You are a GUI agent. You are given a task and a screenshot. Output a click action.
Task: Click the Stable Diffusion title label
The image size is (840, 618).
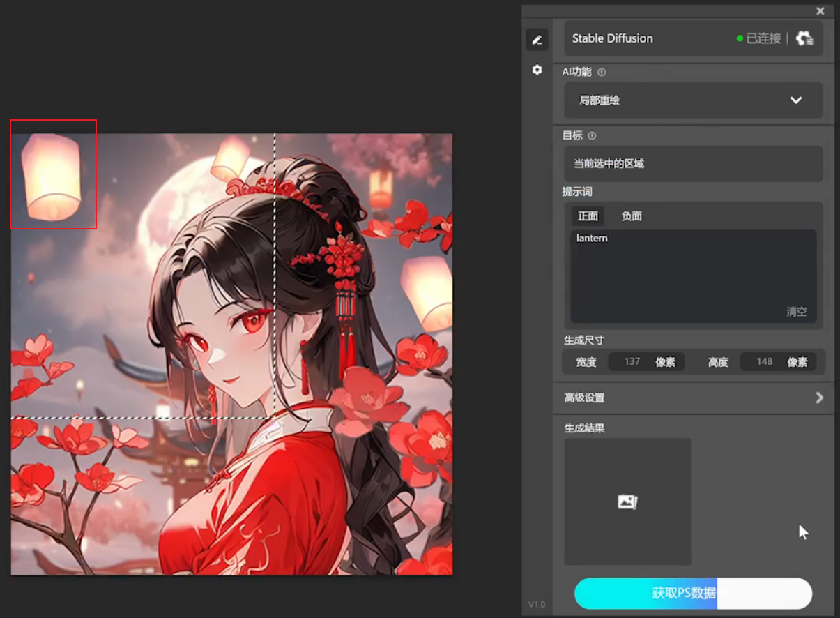(x=612, y=38)
